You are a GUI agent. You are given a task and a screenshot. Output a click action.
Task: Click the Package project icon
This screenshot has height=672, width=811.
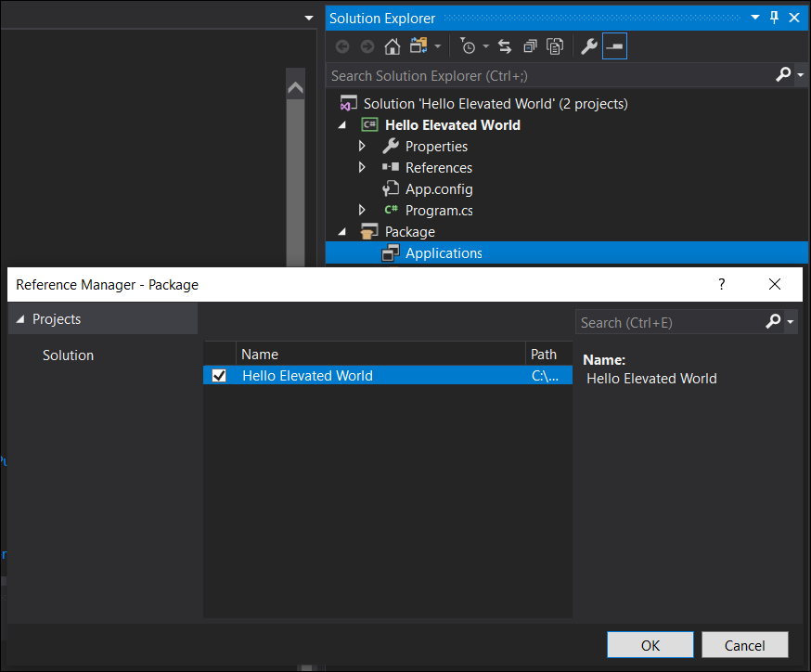tap(369, 232)
